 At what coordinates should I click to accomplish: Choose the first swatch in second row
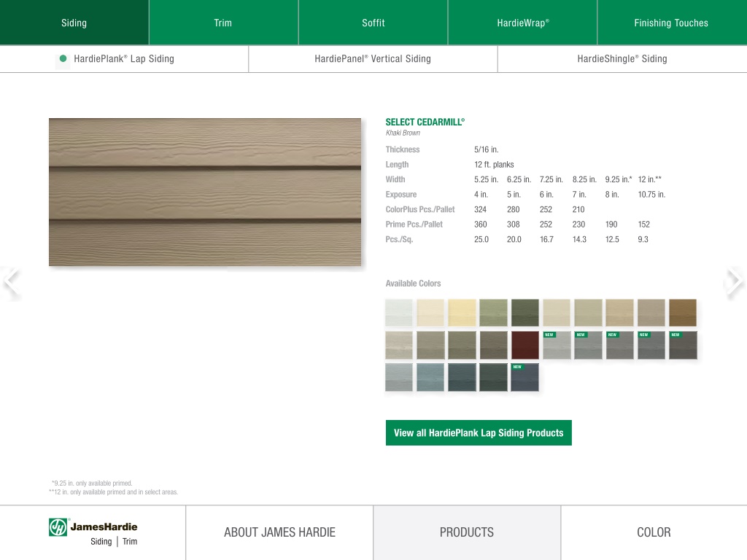399,345
